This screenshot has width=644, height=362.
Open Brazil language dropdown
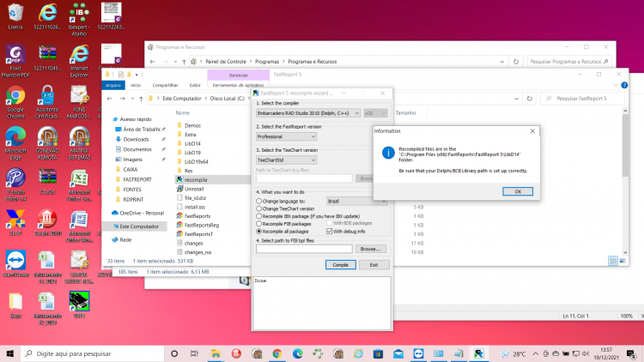(356, 201)
